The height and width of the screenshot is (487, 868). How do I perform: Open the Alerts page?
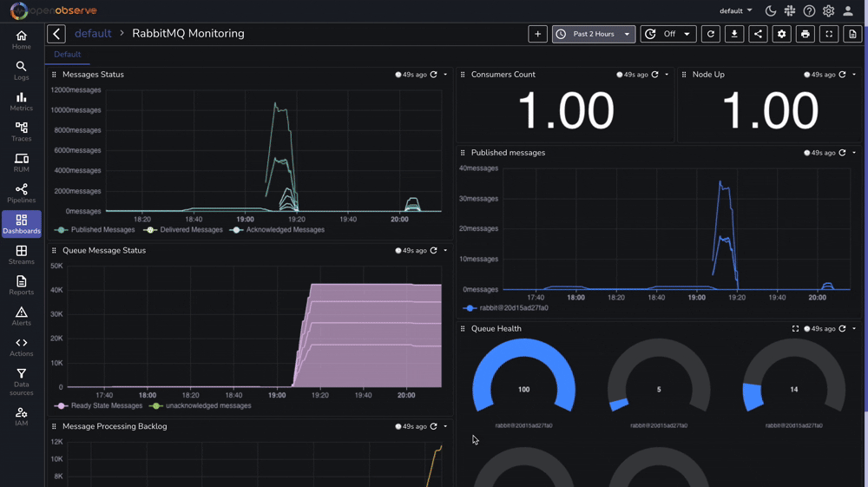(x=21, y=316)
